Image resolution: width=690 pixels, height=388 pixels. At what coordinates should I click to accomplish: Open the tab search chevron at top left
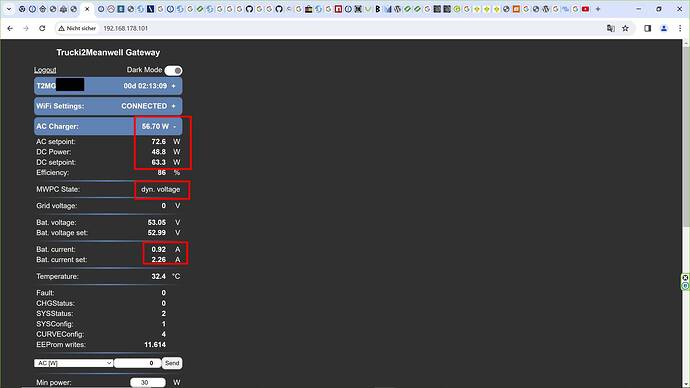point(9,9)
